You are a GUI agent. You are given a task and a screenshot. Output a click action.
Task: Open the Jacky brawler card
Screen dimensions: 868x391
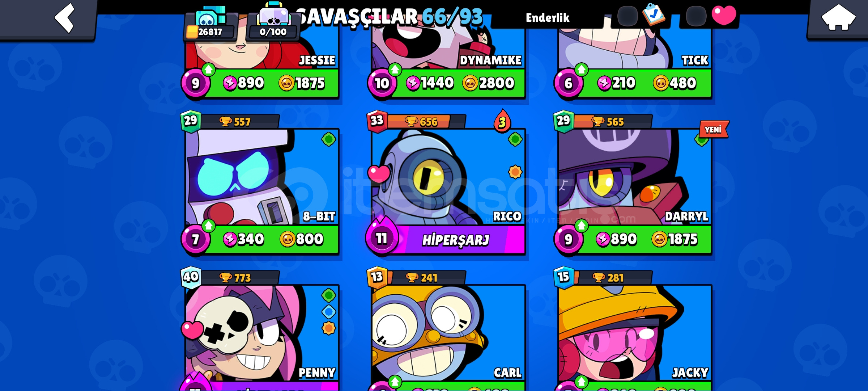[635, 333]
